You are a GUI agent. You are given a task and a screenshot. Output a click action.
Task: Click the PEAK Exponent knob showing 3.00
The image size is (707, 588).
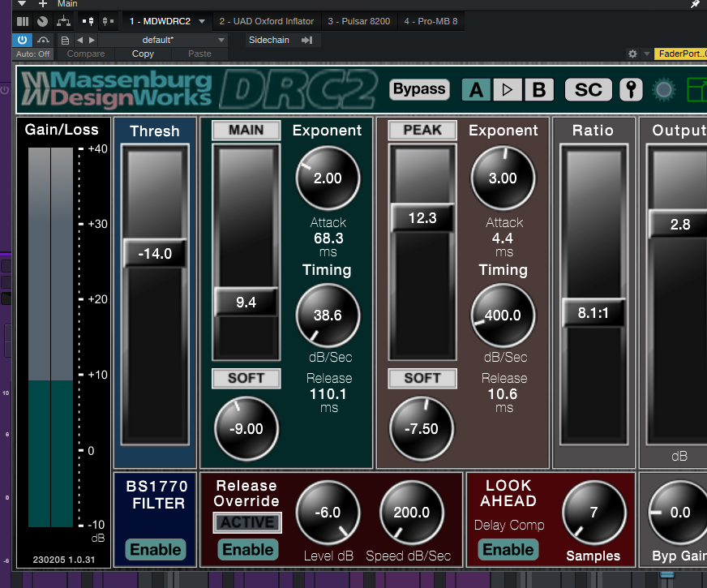pos(503,178)
